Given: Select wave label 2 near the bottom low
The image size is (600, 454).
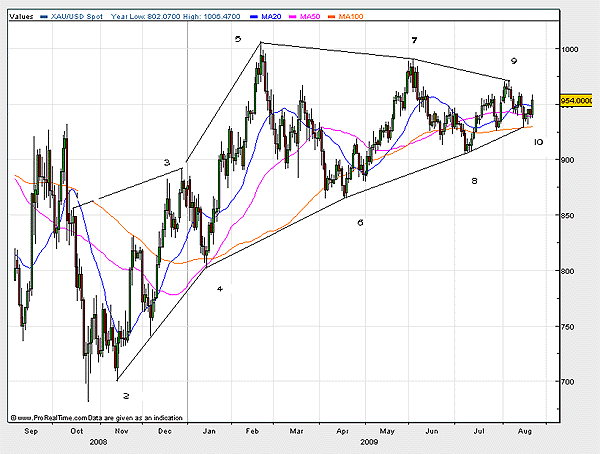Looking at the screenshot, I should [x=126, y=396].
